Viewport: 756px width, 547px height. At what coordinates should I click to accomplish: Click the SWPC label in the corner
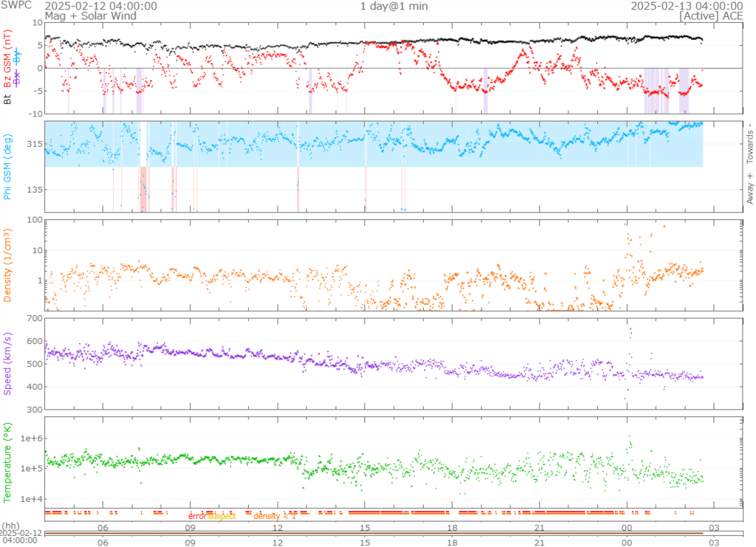[17, 6]
